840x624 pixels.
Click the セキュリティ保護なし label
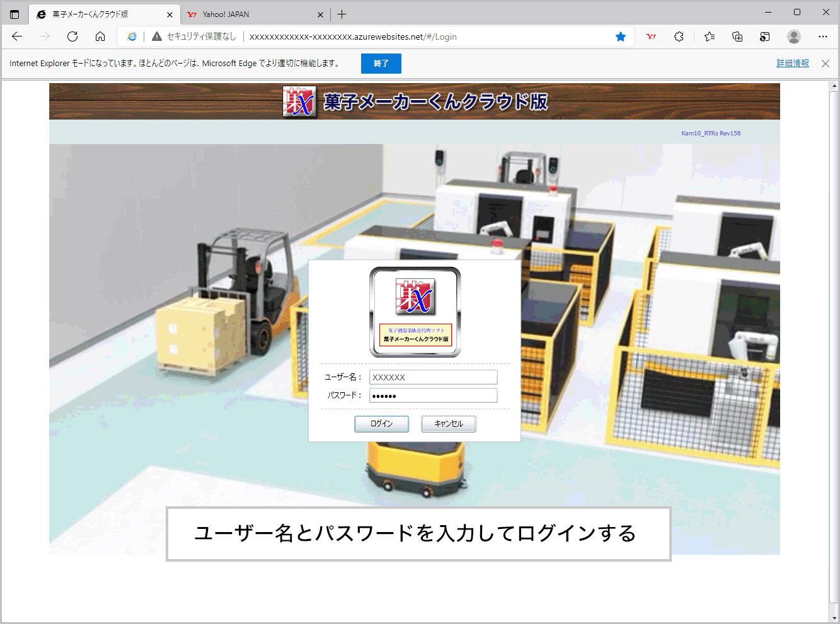click(x=201, y=37)
